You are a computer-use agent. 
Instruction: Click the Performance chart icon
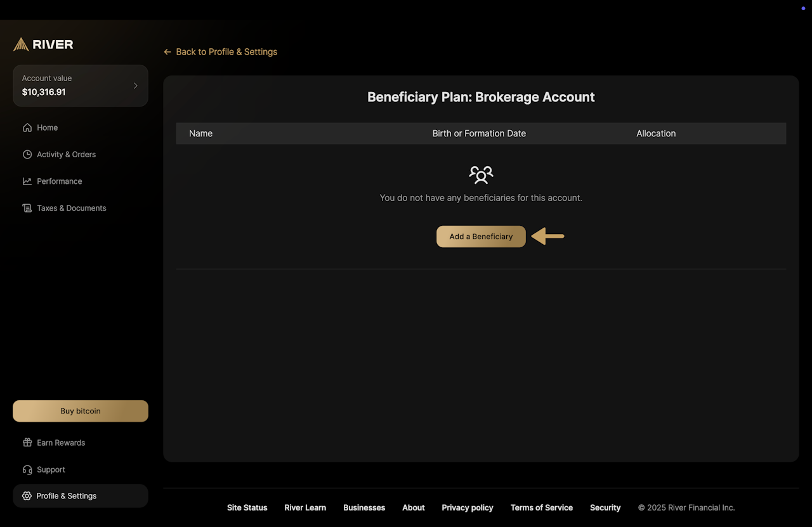[x=27, y=181]
